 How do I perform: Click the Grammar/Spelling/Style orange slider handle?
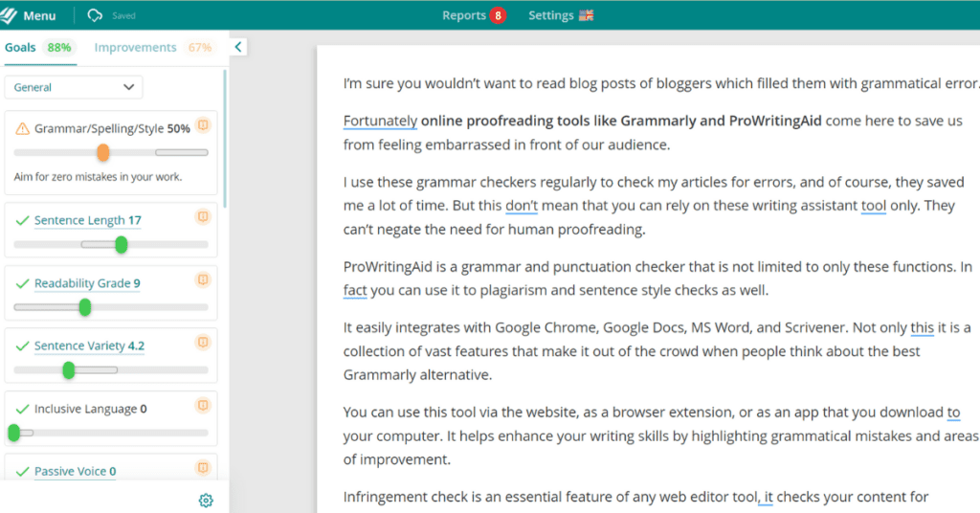(103, 152)
